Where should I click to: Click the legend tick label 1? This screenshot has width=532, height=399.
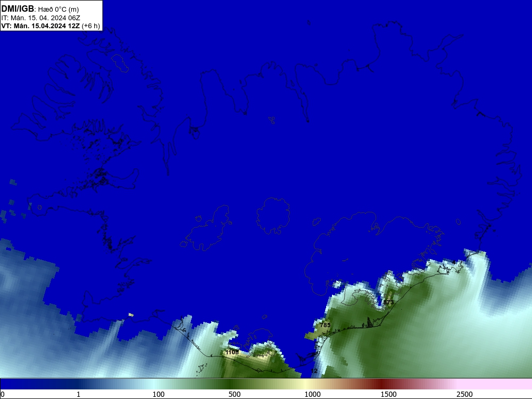pyautogui.click(x=78, y=394)
